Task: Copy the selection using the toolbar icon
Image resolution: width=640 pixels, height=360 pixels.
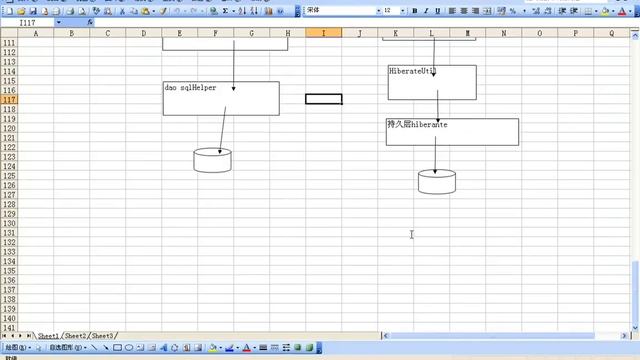Action: [x=133, y=11]
